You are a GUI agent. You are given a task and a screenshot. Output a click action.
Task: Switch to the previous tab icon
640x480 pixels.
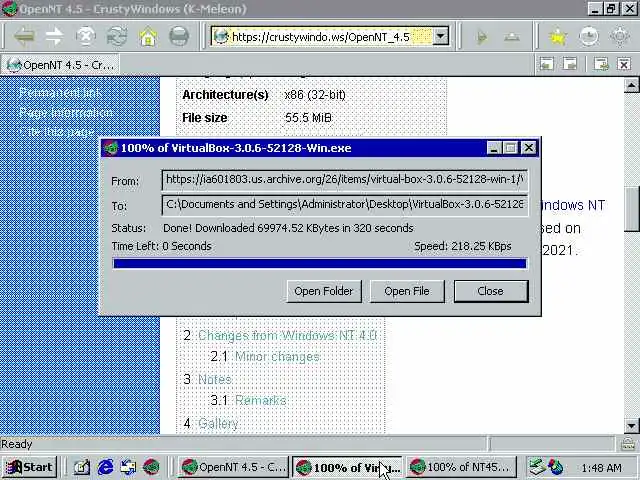tap(546, 64)
